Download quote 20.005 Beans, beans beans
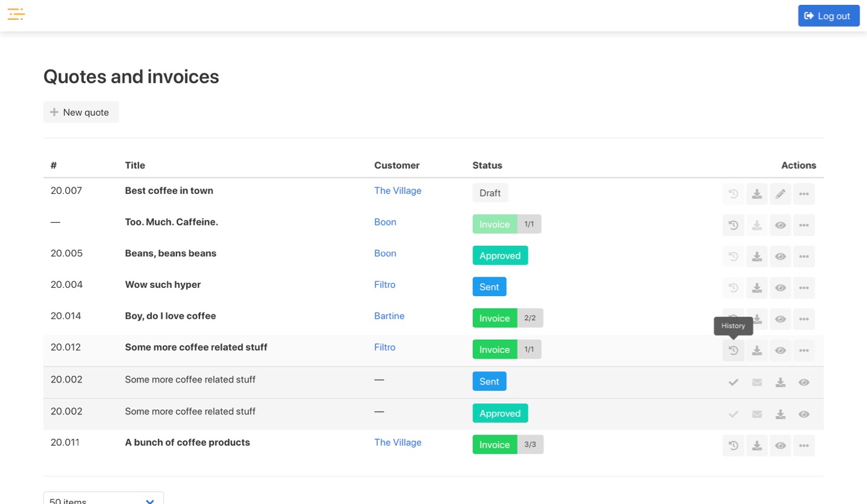This screenshot has height=504, width=867. (757, 256)
